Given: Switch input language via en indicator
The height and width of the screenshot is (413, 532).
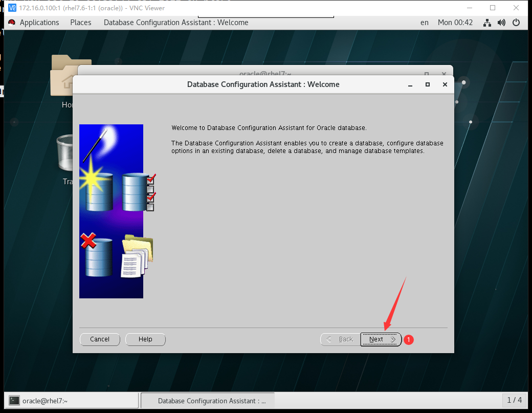Looking at the screenshot, I should click(x=425, y=23).
